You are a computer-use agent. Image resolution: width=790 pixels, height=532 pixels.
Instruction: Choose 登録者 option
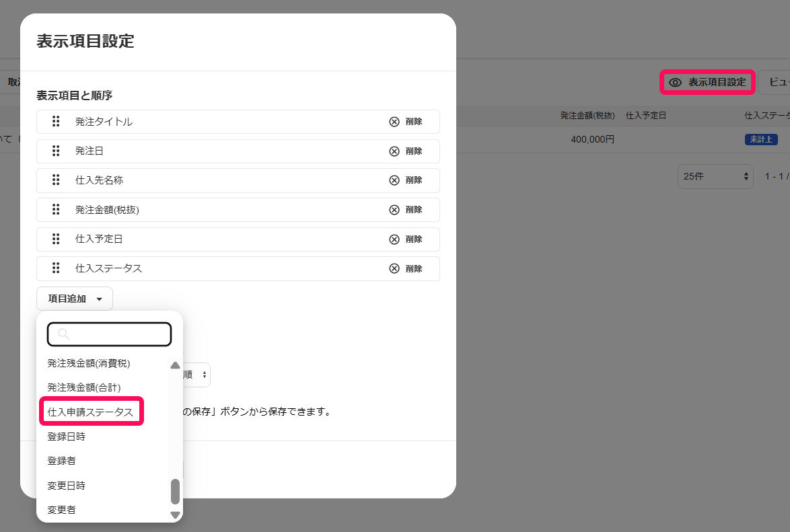(x=61, y=461)
